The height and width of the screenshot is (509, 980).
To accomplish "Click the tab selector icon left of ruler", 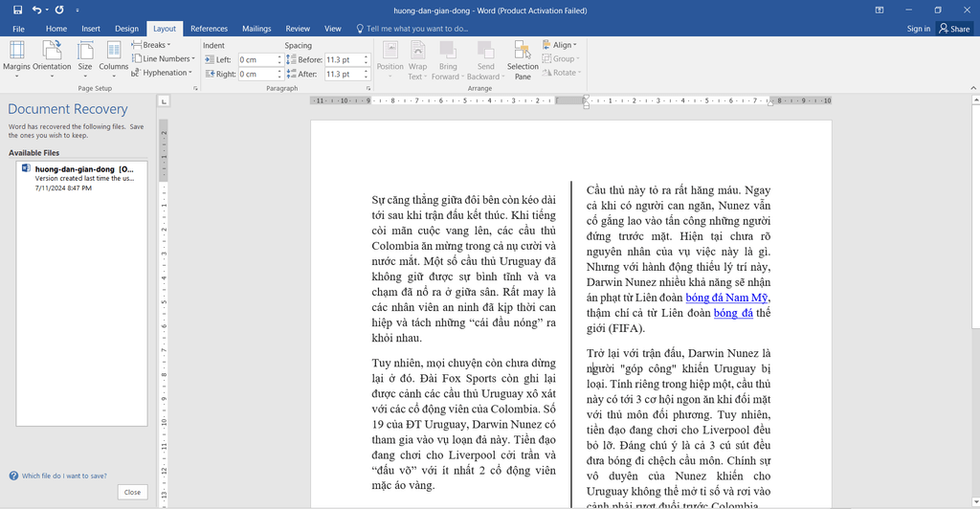I will [x=163, y=100].
